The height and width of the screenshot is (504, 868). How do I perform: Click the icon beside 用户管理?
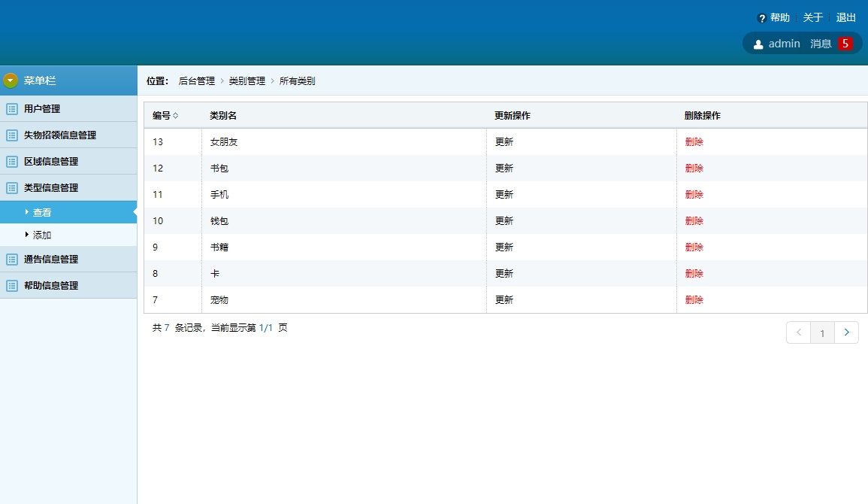(10, 108)
